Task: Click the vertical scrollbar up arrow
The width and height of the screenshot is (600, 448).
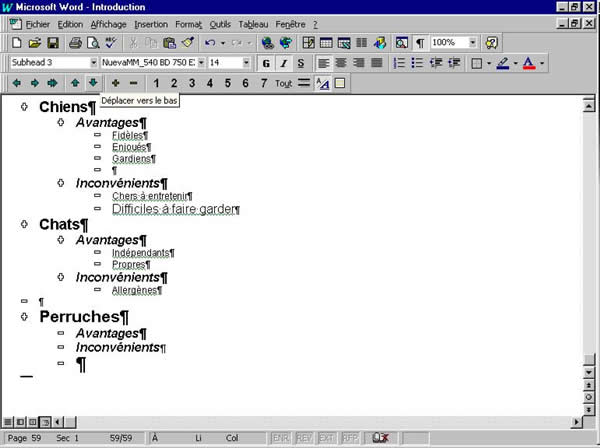Action: coord(589,105)
